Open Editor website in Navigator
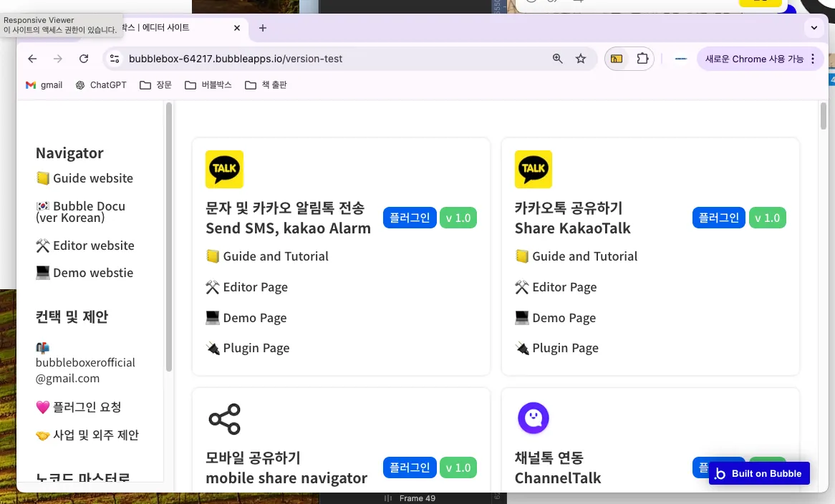835x504 pixels. click(85, 246)
